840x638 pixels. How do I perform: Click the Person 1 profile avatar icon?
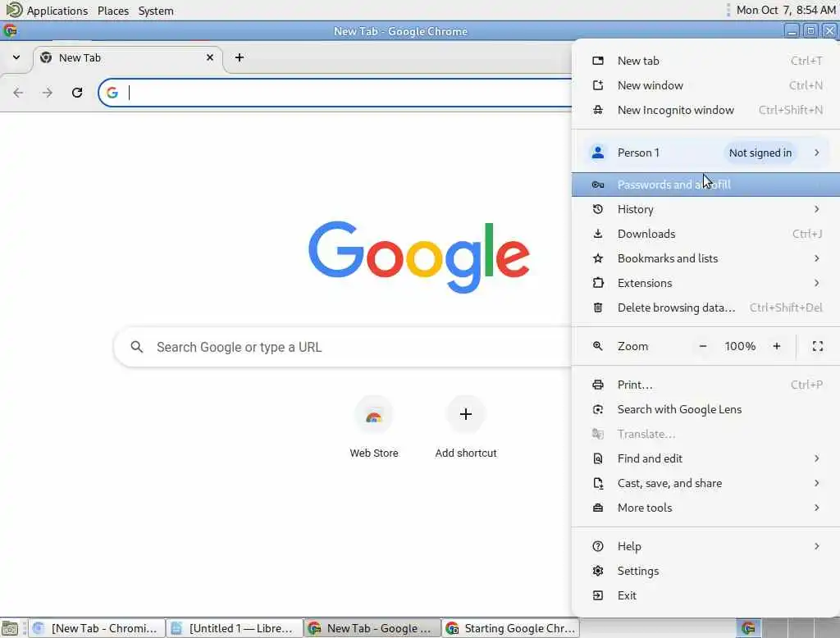tap(598, 153)
